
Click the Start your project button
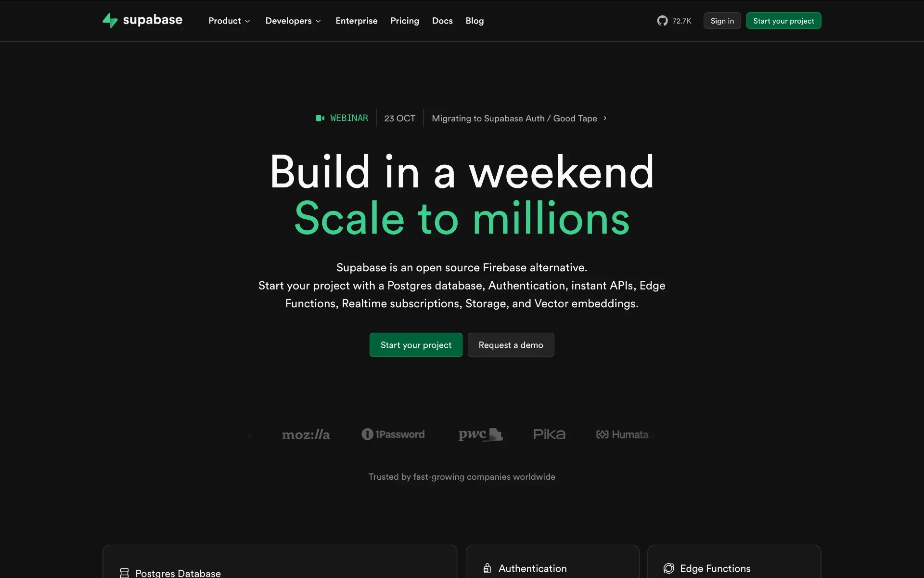pos(416,345)
